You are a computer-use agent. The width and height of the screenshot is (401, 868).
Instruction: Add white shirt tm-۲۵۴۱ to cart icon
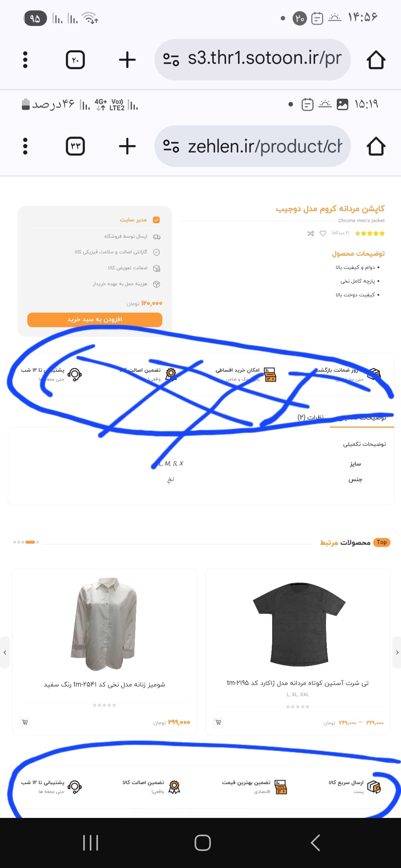[x=25, y=722]
